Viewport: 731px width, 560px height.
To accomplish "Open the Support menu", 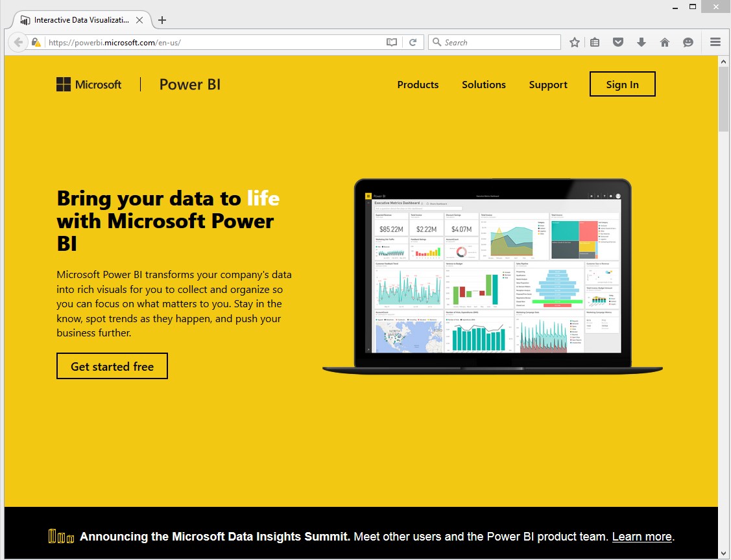I will pos(548,85).
